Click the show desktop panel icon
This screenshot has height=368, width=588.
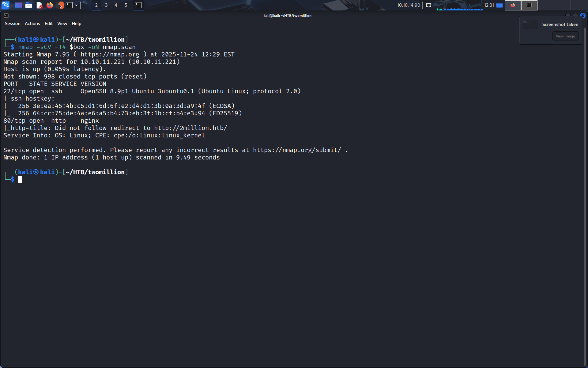click(18, 5)
